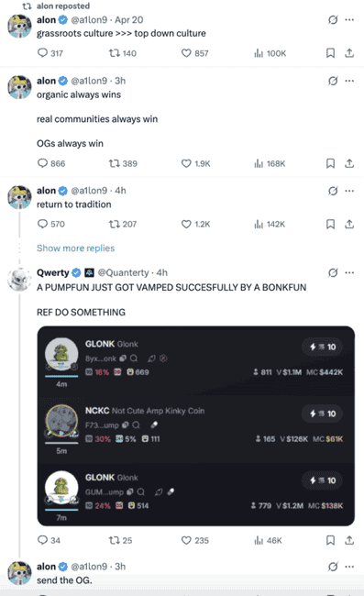Bookmark the "grassroots culture" tweet
Image resolution: width=364 pixels, height=596 pixels.
(x=331, y=53)
